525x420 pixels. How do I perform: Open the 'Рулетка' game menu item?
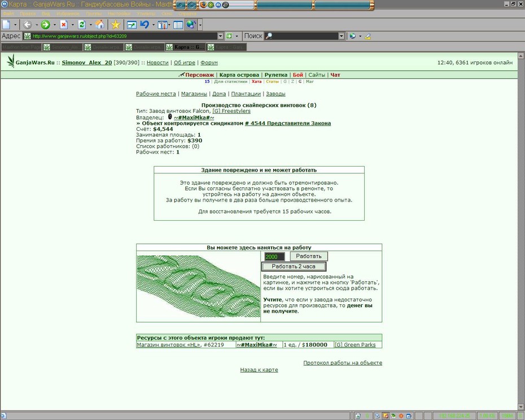[x=276, y=75]
